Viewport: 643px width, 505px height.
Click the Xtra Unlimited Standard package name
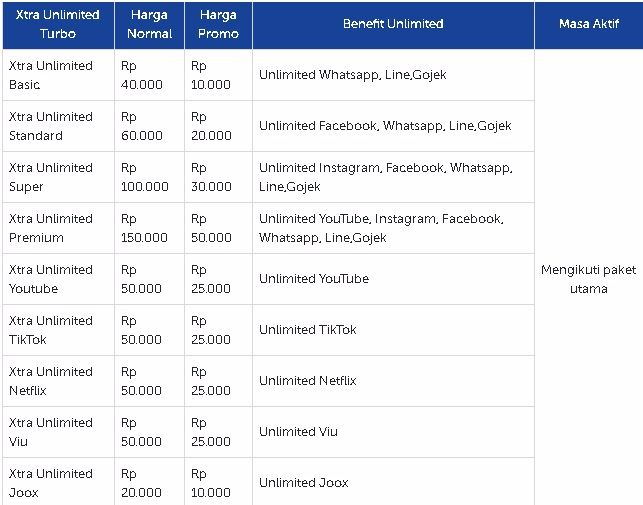(51, 126)
